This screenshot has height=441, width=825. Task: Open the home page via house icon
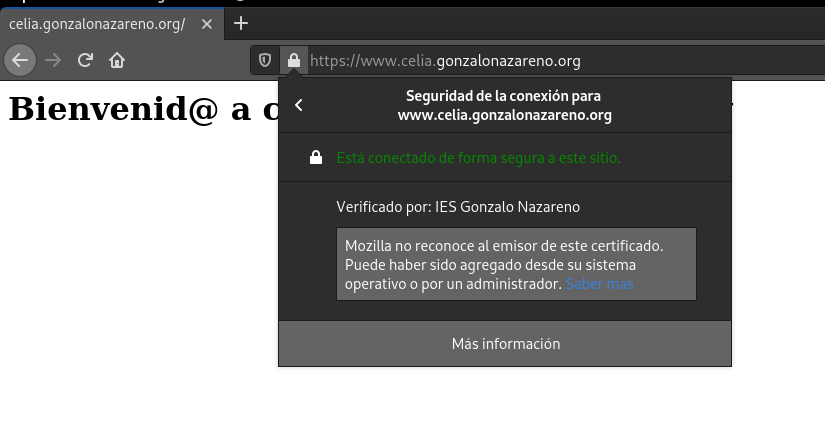coord(117,60)
